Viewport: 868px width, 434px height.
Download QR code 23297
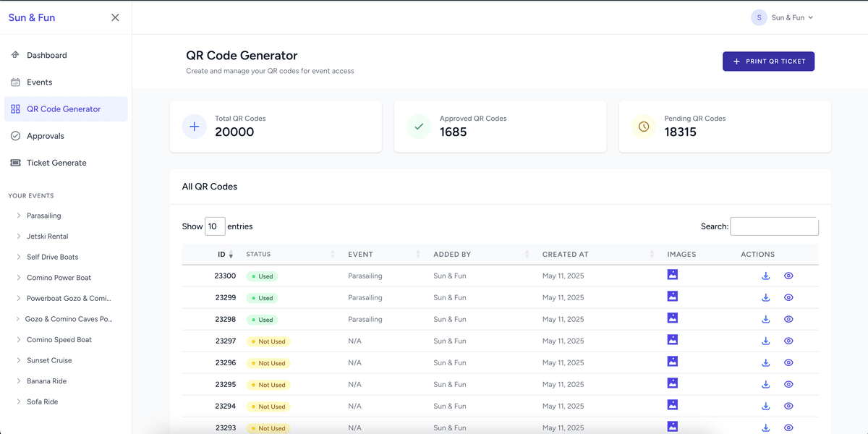pyautogui.click(x=766, y=341)
